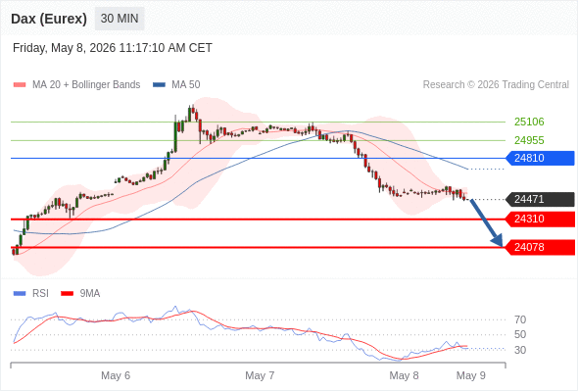Image resolution: width=578 pixels, height=392 pixels.
Task: Click the 'May 8' date axis label
Action: click(404, 375)
